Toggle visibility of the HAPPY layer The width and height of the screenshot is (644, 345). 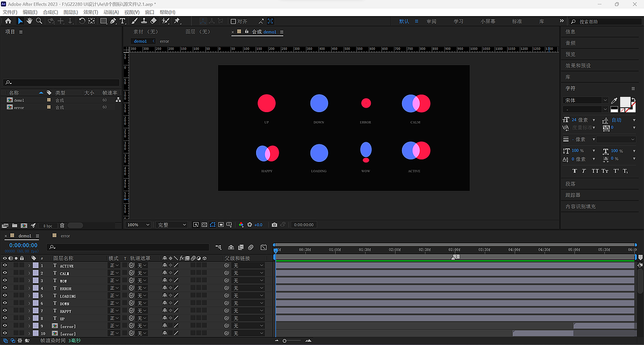[5, 311]
